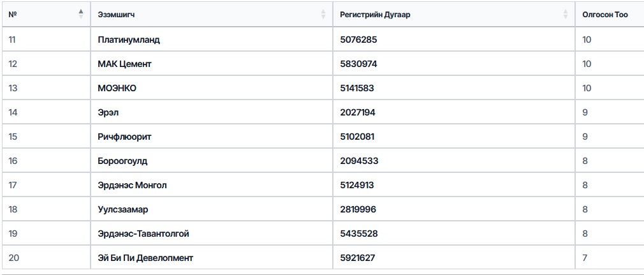
Task: Click the Уулсзаамар company name
Action: pos(123,210)
